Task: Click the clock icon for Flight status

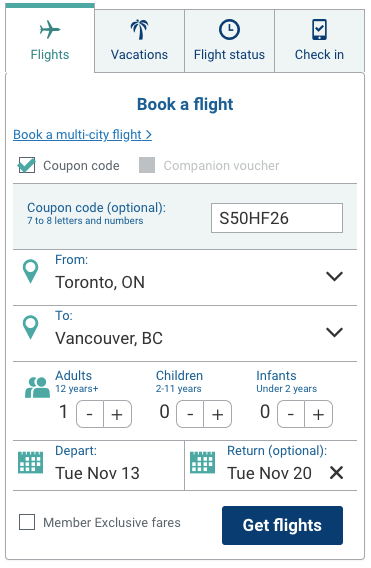Action: [229, 29]
